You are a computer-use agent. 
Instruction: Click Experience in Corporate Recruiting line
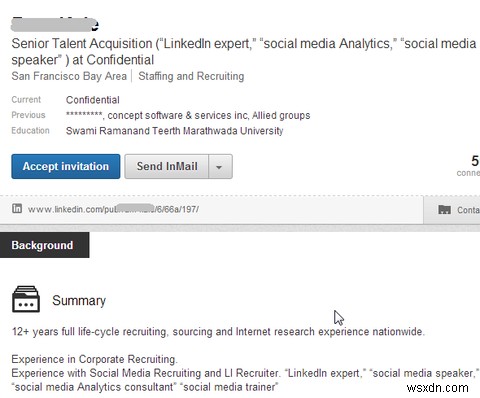(x=94, y=359)
